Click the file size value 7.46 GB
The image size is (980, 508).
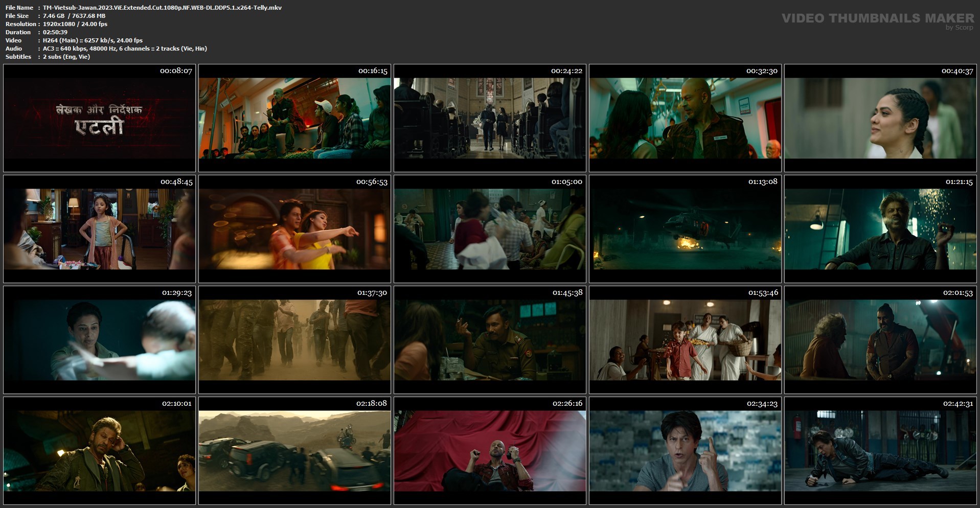[54, 16]
